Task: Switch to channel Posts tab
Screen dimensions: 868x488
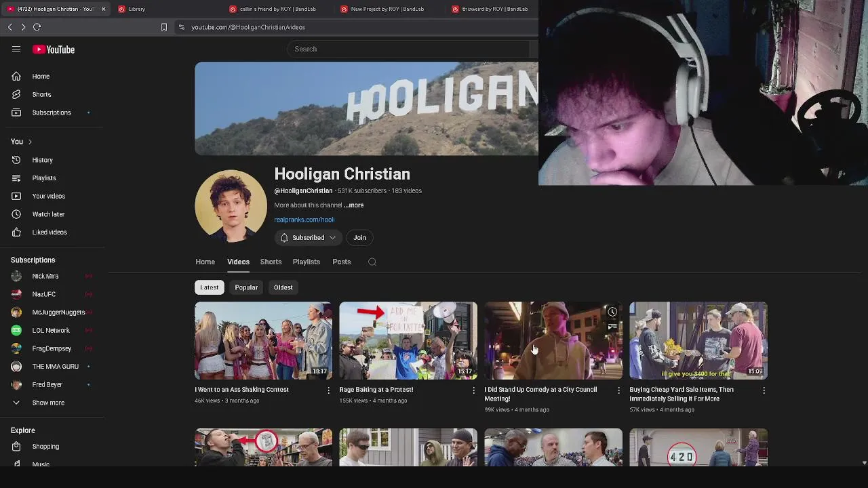Action: [341, 262]
